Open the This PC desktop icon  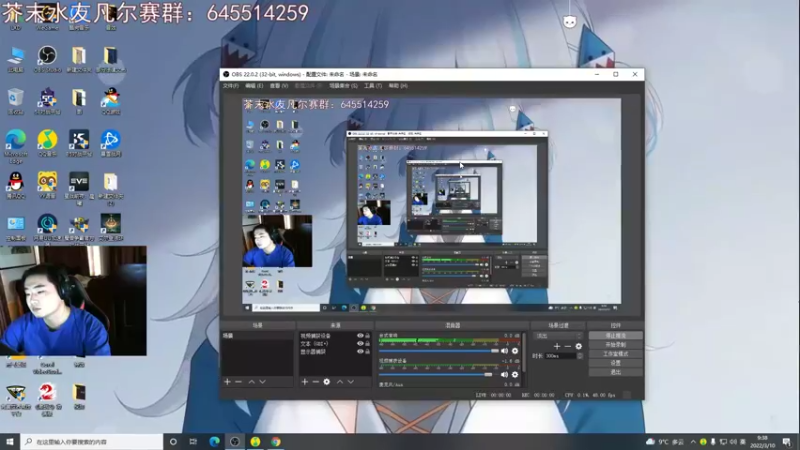pos(16,59)
